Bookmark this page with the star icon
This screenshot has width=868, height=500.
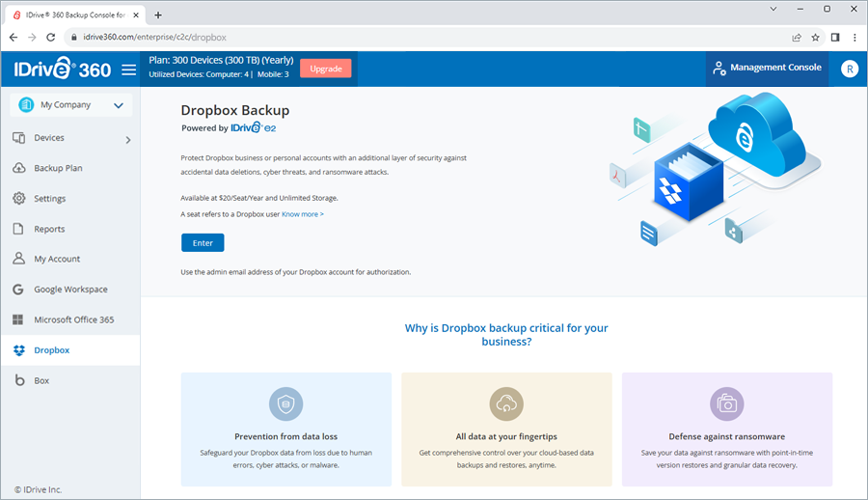[x=815, y=37]
